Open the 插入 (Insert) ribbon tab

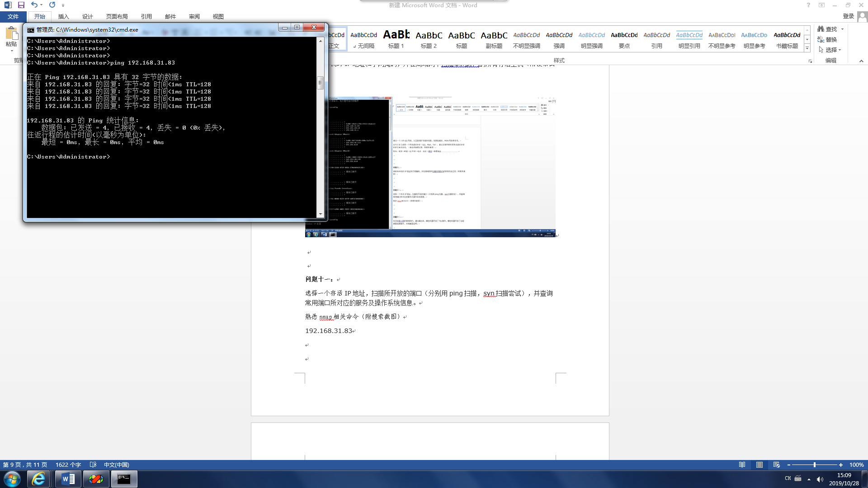click(x=63, y=16)
